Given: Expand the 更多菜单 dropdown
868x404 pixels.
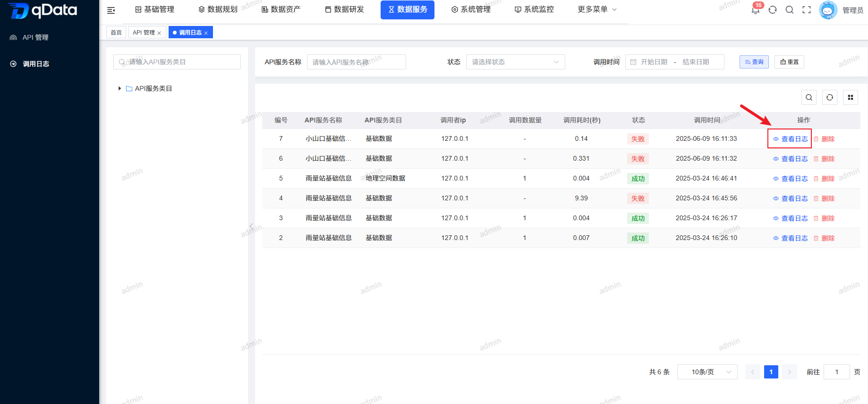Looking at the screenshot, I should (x=597, y=9).
